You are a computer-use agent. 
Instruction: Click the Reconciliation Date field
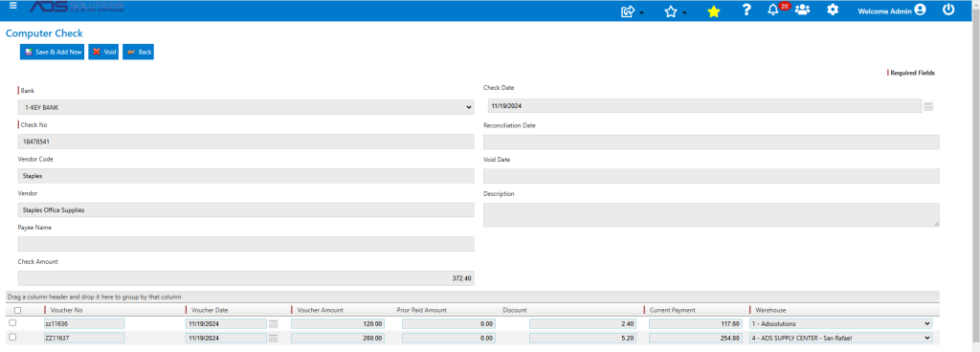coord(711,142)
